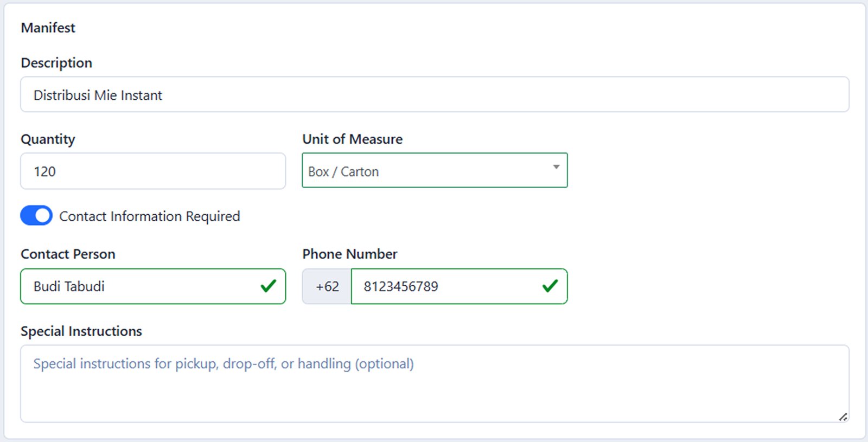Click the Contact Person label
The width and height of the screenshot is (868, 442).
coord(68,254)
